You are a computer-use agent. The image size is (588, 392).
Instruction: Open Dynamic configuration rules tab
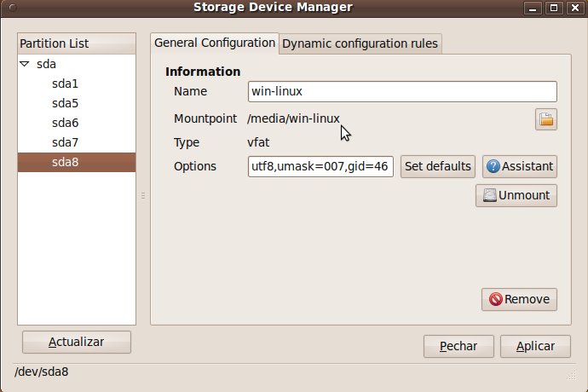[x=360, y=43]
